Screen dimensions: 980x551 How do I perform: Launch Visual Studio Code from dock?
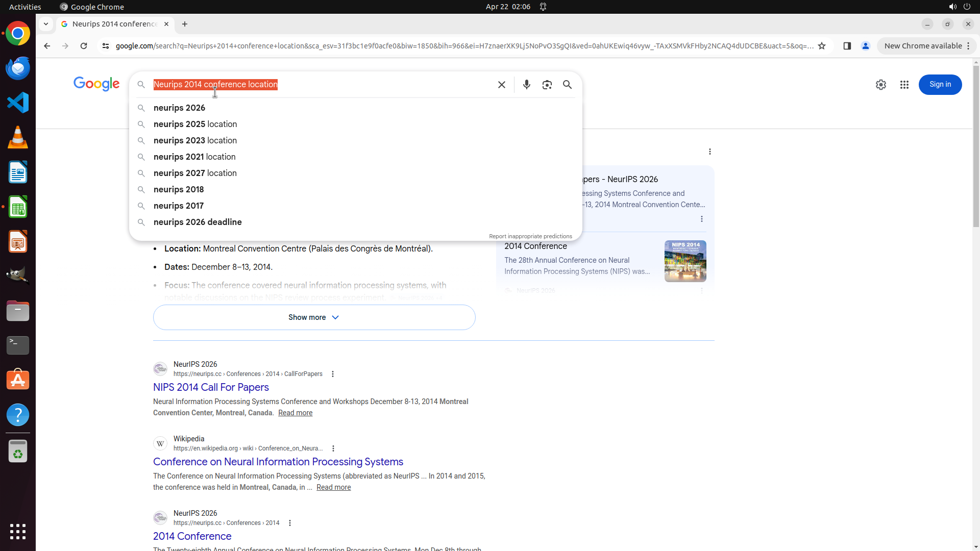click(x=18, y=103)
